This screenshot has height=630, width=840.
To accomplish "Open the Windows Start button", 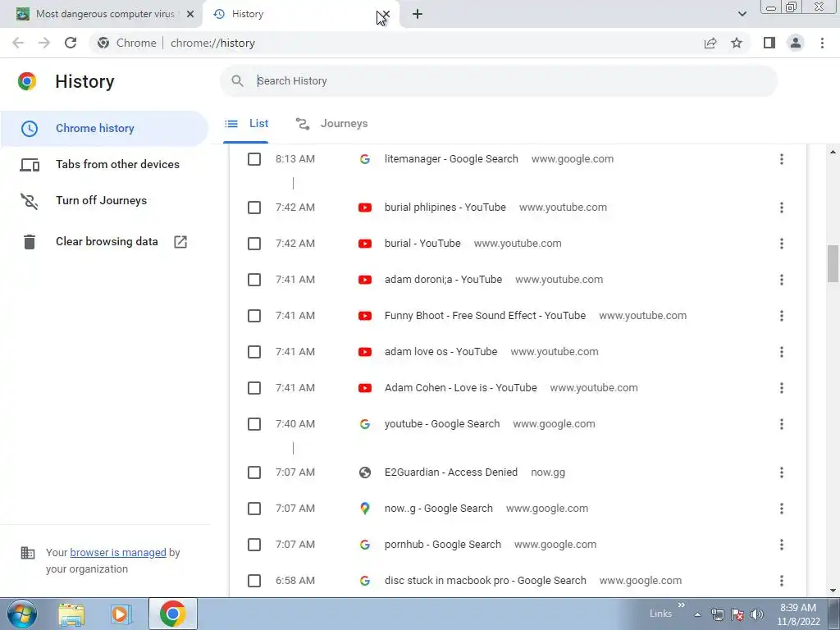I will point(22,614).
